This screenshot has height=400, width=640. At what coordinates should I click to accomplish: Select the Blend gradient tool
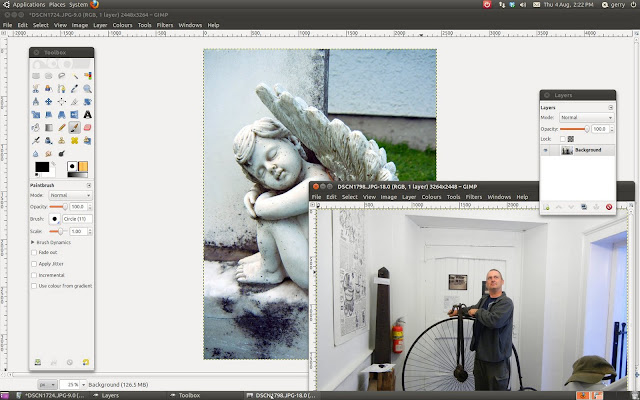pos(49,128)
